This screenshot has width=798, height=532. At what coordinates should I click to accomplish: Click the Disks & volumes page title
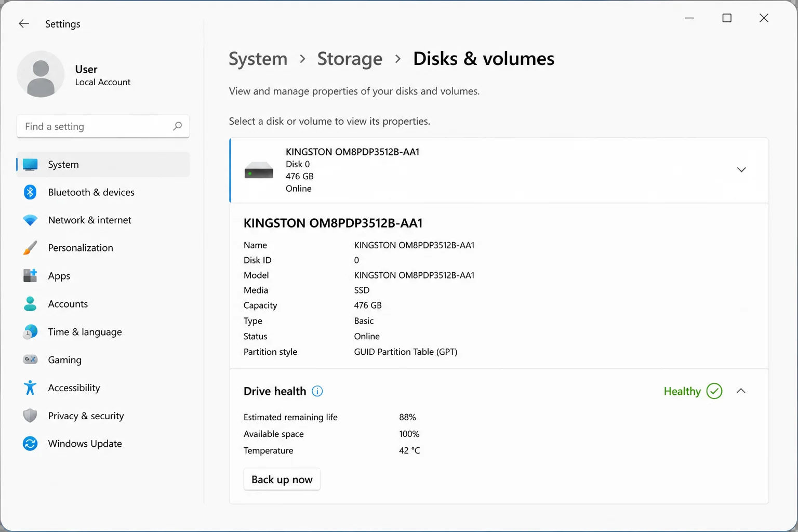[x=484, y=59]
